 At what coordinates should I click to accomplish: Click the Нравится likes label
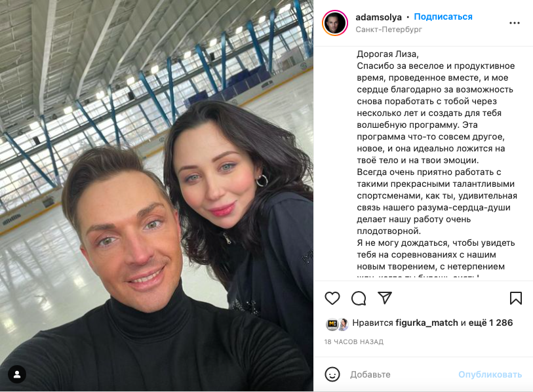coord(372,323)
